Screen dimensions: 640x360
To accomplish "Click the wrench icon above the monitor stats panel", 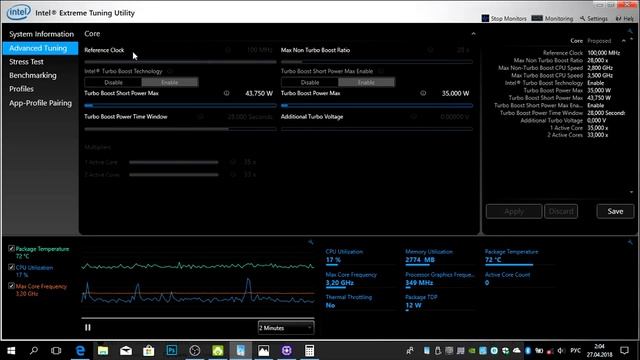I will pos(630,242).
